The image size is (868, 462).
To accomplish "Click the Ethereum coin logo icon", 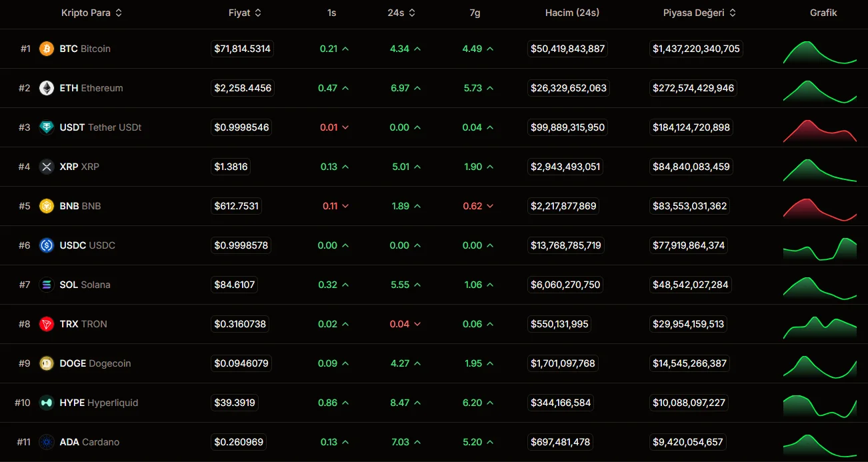I will [x=47, y=88].
